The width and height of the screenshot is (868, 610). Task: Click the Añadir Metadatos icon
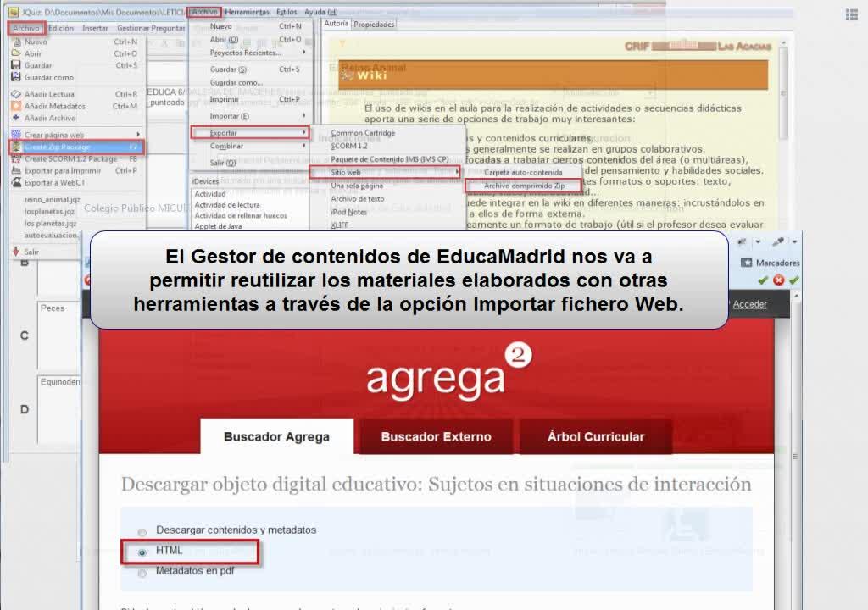click(16, 106)
